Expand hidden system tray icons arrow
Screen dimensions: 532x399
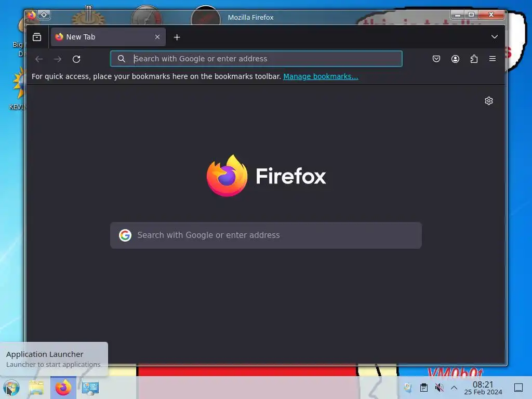click(x=454, y=388)
